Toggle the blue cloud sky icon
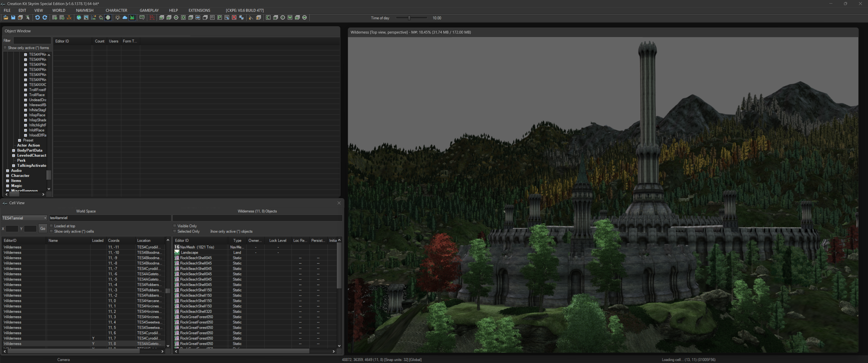 tap(125, 17)
